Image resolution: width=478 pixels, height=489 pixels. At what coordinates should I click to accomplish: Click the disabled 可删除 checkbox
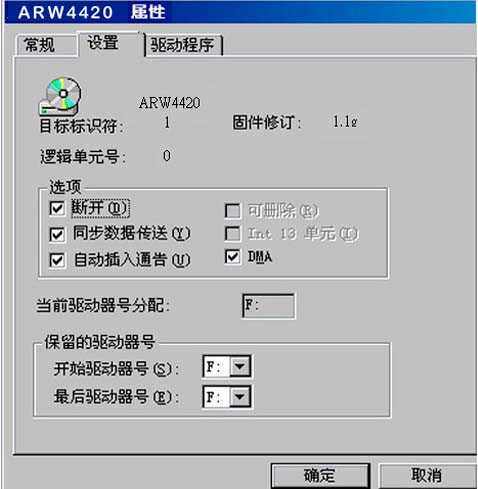coord(233,211)
